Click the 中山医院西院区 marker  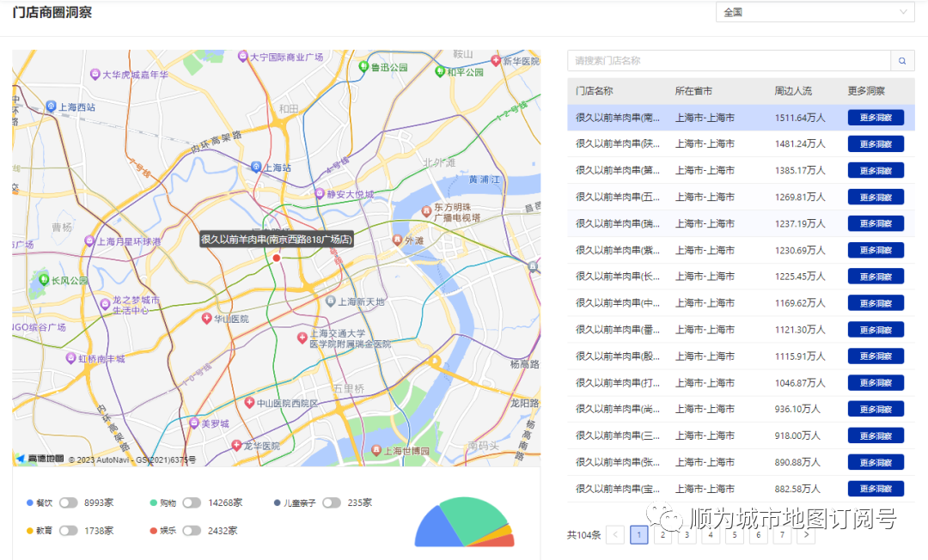pos(249,402)
